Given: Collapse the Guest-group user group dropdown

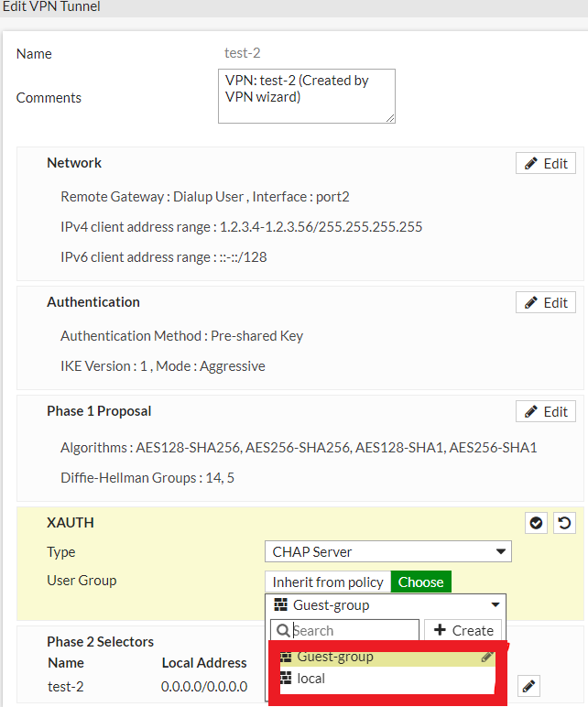Looking at the screenshot, I should click(x=495, y=605).
